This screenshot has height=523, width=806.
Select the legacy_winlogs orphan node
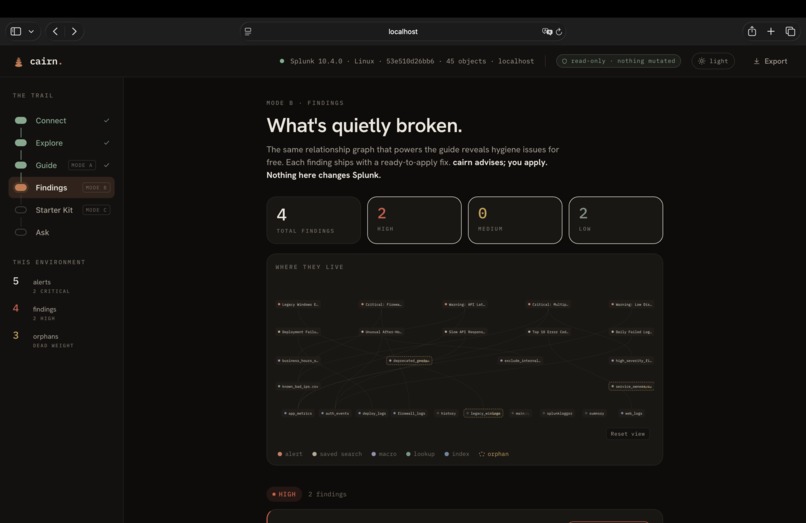484,413
